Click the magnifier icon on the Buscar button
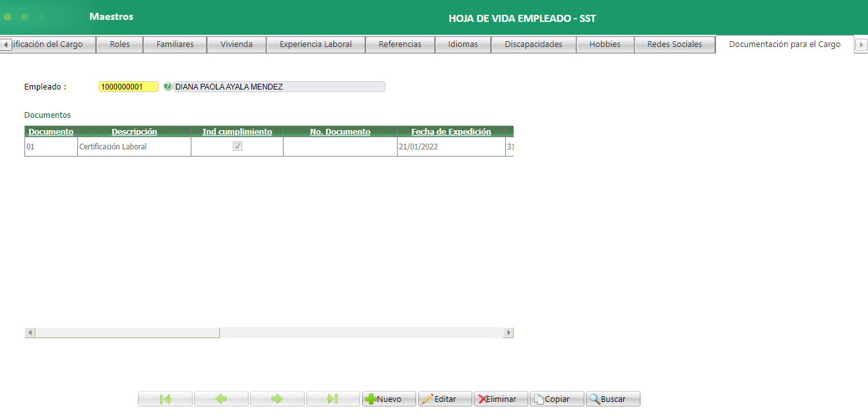 (x=595, y=399)
